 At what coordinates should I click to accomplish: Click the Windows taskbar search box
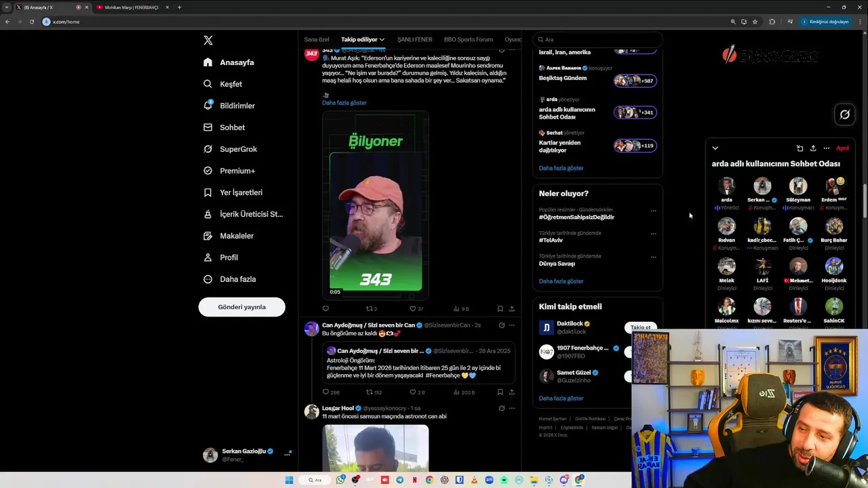point(315,480)
